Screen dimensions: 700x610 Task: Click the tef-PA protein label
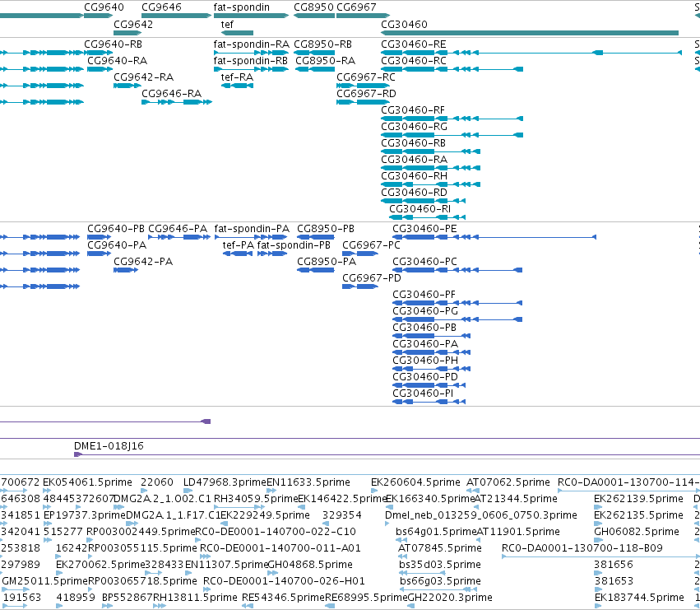239,244
